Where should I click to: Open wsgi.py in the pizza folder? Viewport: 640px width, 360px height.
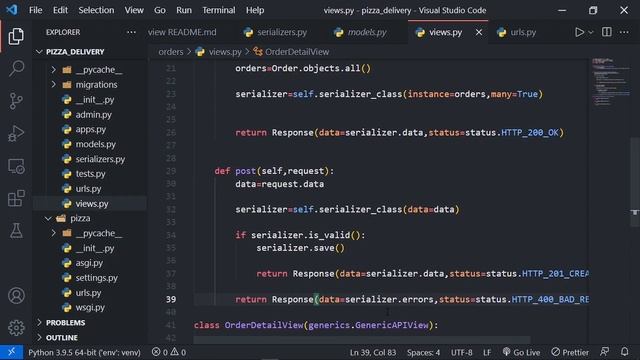pos(90,307)
